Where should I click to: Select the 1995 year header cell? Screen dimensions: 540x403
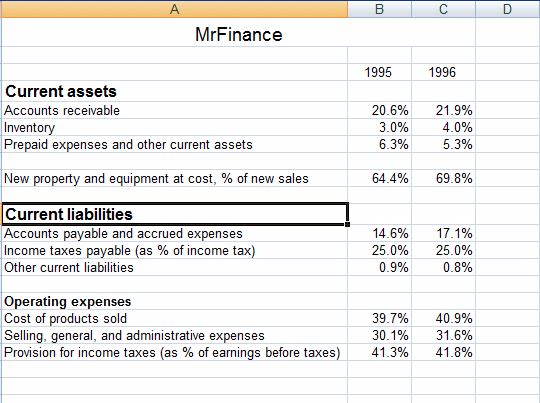pos(380,72)
